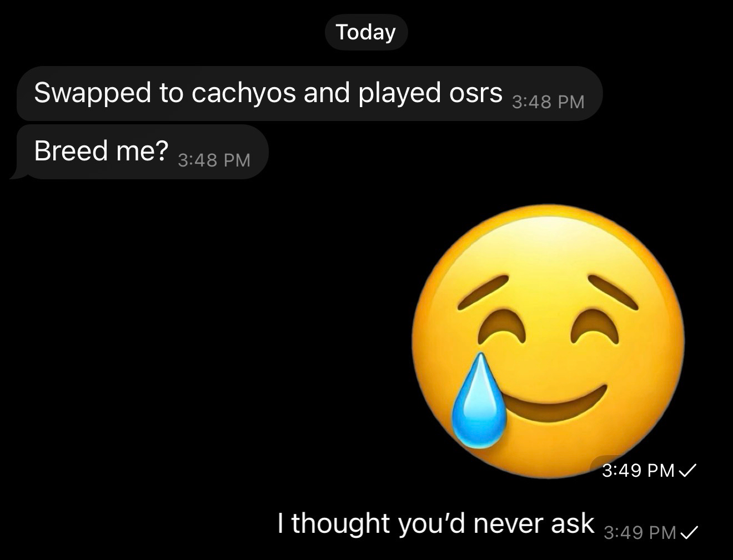Click the 3:48 PM timestamp on first message
The image size is (733, 560).
coord(548,102)
